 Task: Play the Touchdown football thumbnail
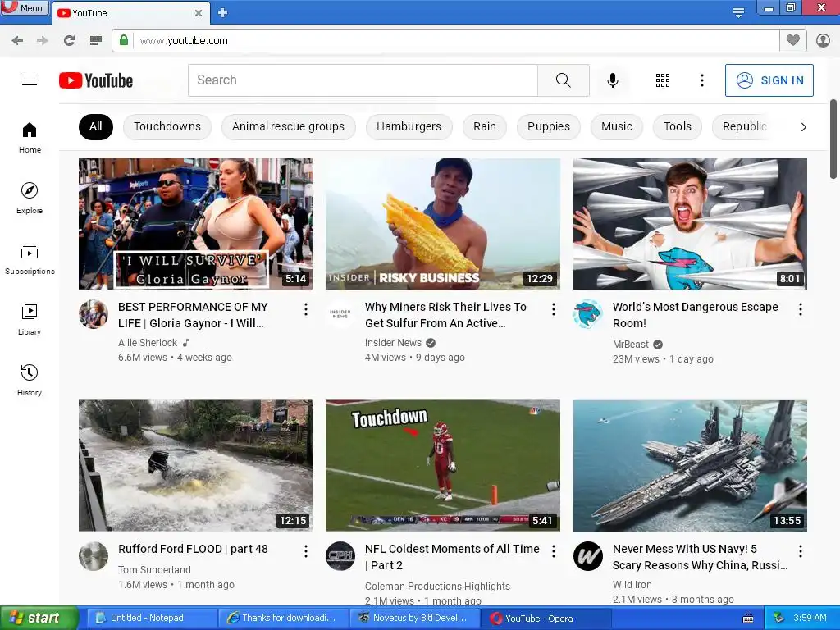[x=442, y=466]
